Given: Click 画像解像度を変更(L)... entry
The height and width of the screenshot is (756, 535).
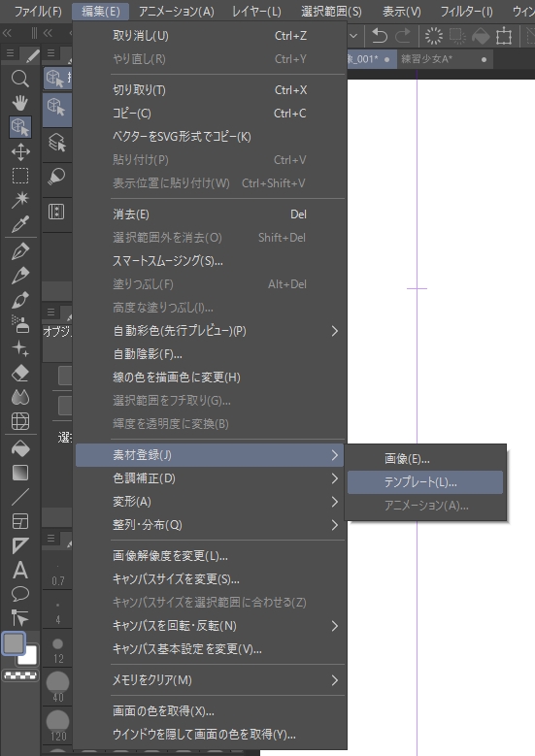Looking at the screenshot, I should point(210,556).
